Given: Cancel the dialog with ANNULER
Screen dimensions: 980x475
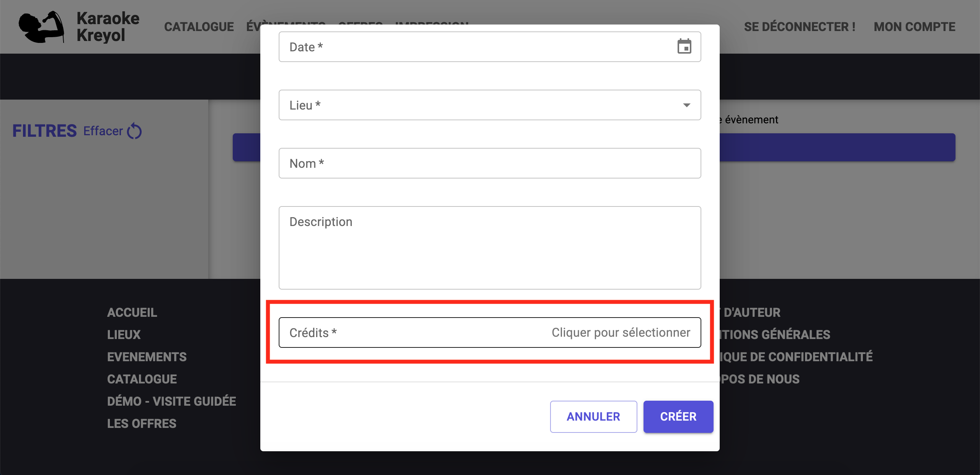Looking at the screenshot, I should 593,417.
